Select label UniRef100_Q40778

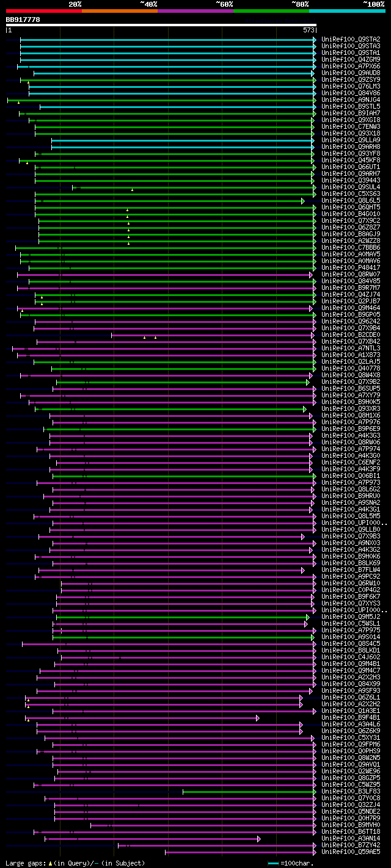coord(351,369)
